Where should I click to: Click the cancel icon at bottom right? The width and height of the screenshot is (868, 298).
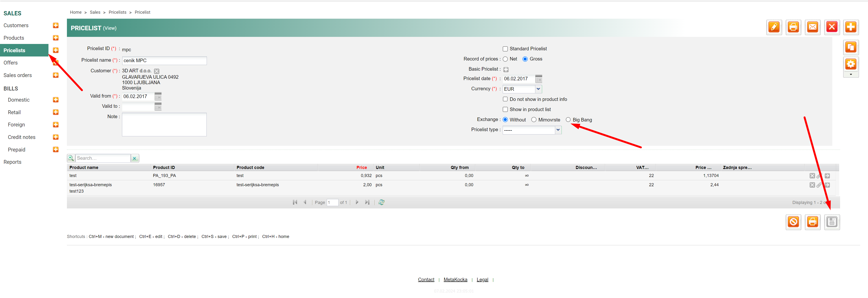793,222
